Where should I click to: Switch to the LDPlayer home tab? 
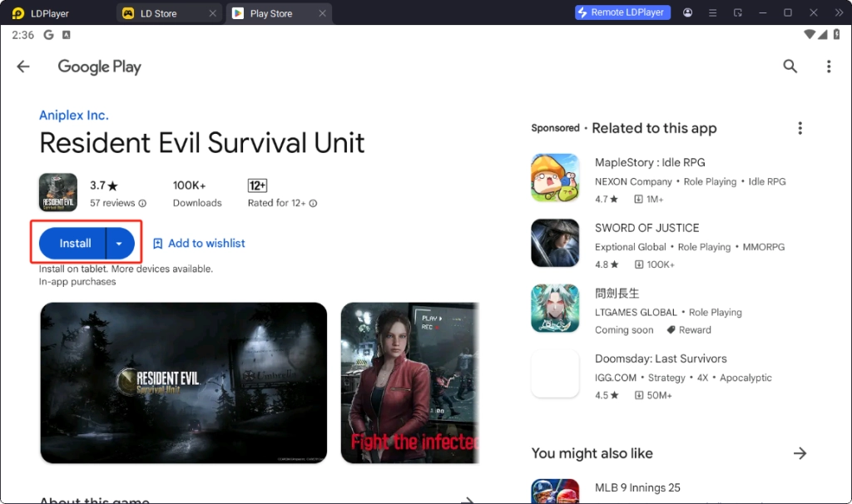tap(42, 12)
